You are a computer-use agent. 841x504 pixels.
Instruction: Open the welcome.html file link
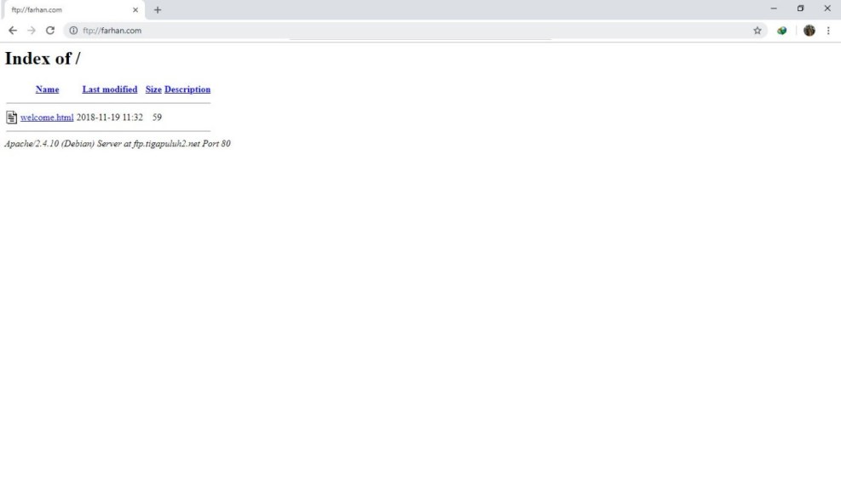47,117
